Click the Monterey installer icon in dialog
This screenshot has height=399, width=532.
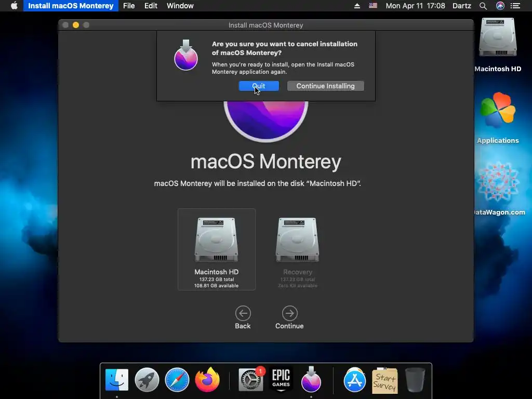tap(185, 55)
